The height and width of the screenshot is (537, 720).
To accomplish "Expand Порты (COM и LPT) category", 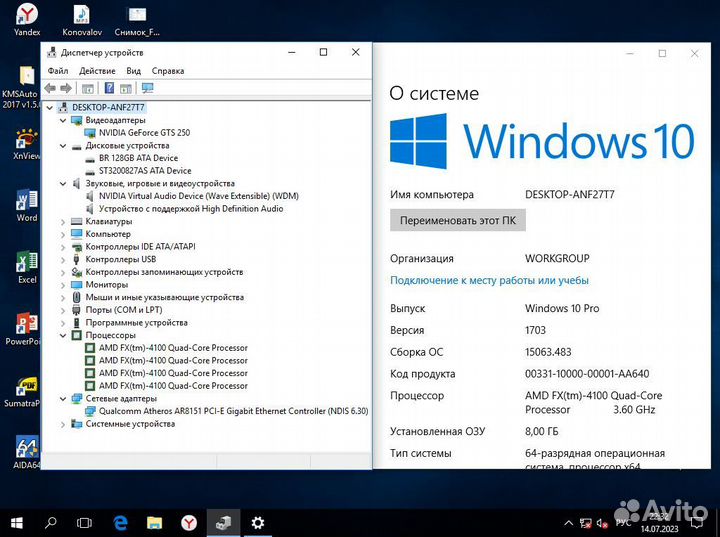I will point(63,310).
